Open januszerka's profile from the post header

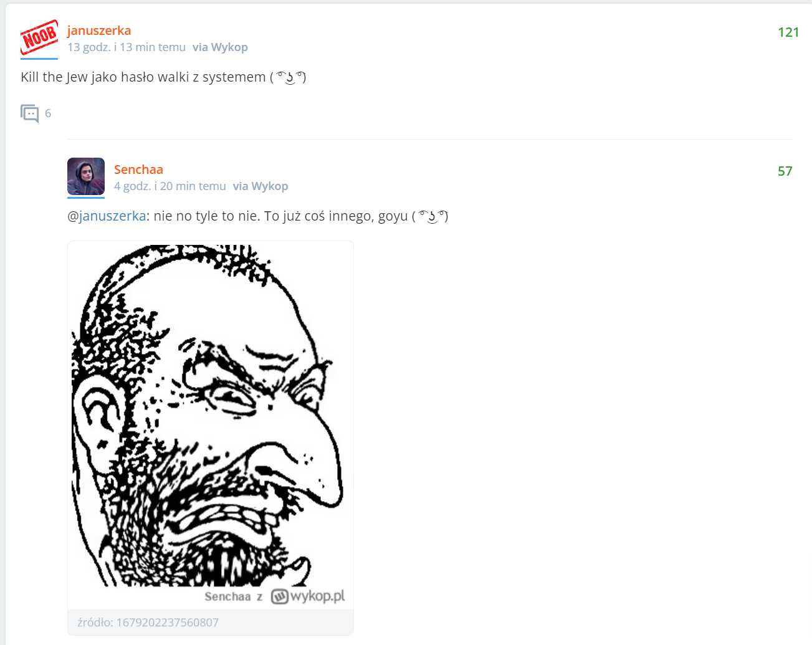[99, 31]
